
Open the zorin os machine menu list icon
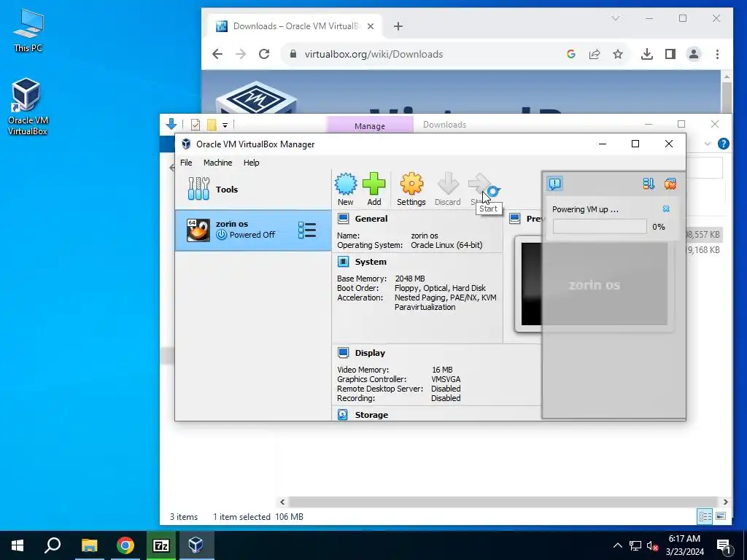pos(307,230)
